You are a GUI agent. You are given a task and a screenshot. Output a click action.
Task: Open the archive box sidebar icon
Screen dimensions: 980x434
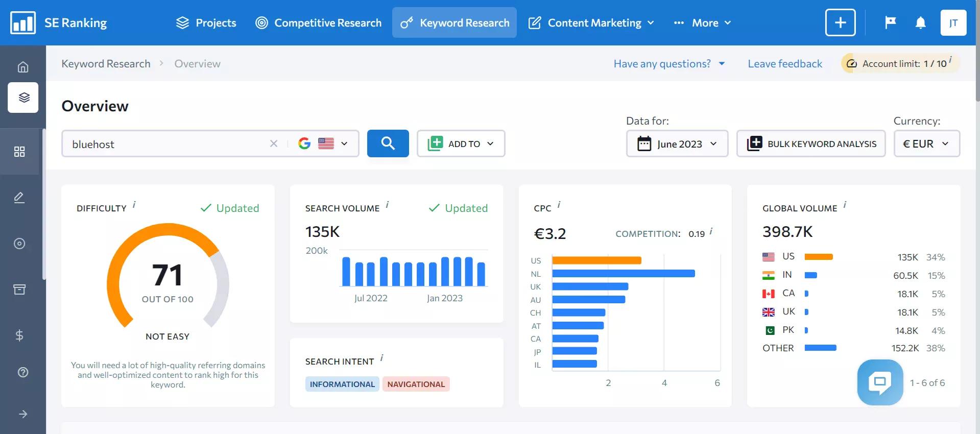[19, 290]
